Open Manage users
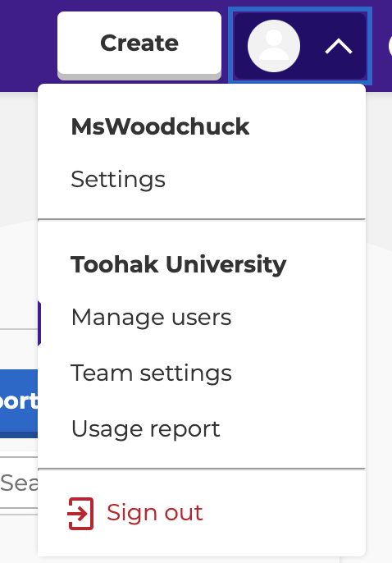The width and height of the screenshot is (392, 563). coord(151,318)
